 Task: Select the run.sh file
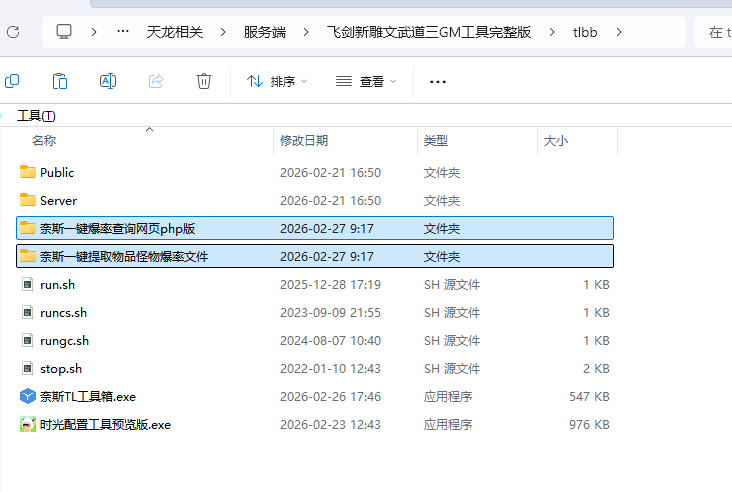coord(57,285)
